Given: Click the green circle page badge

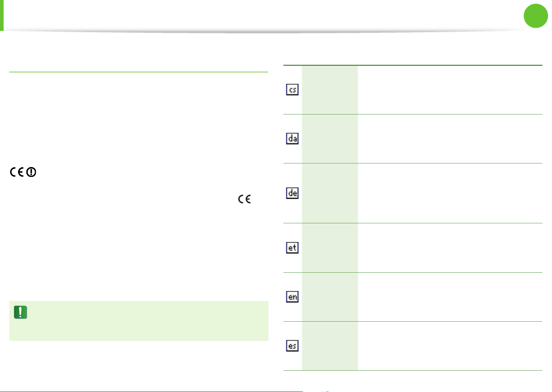Looking at the screenshot, I should pyautogui.click(x=536, y=16).
